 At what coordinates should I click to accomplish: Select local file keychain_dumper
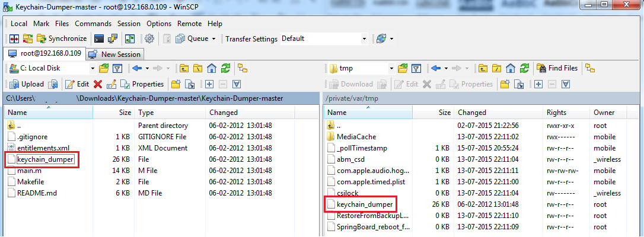(45, 159)
